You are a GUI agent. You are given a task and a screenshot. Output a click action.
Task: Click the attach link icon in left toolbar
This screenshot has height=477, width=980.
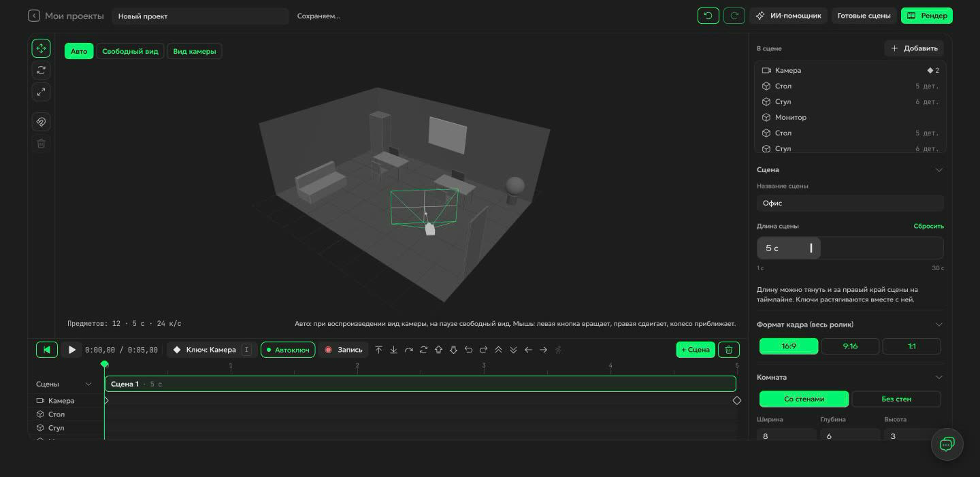pyautogui.click(x=41, y=122)
